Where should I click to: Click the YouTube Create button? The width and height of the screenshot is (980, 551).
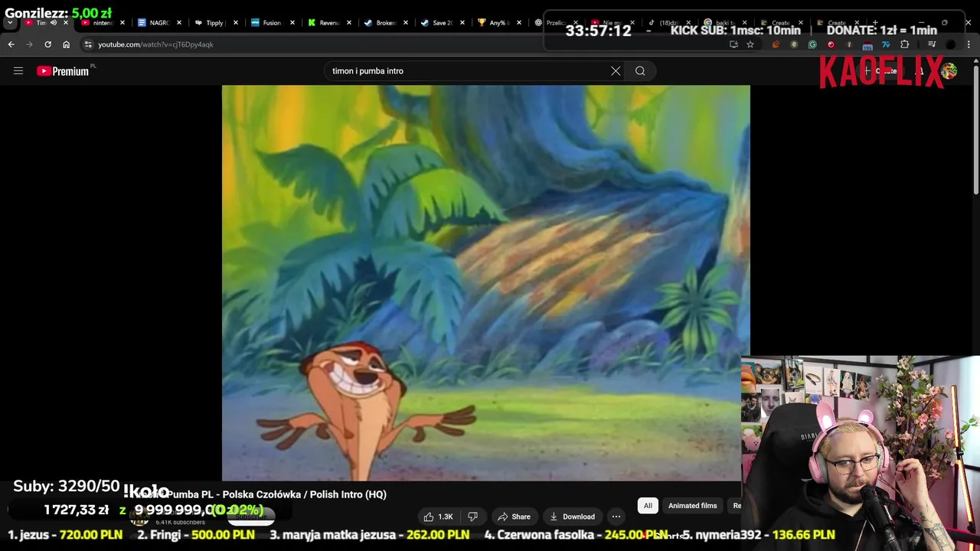880,71
